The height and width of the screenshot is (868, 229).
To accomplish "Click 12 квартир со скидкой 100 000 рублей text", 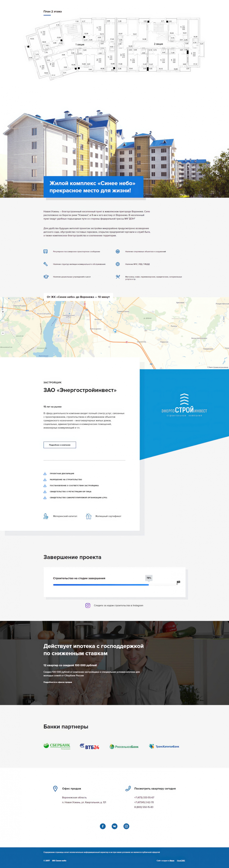I will point(70,665).
